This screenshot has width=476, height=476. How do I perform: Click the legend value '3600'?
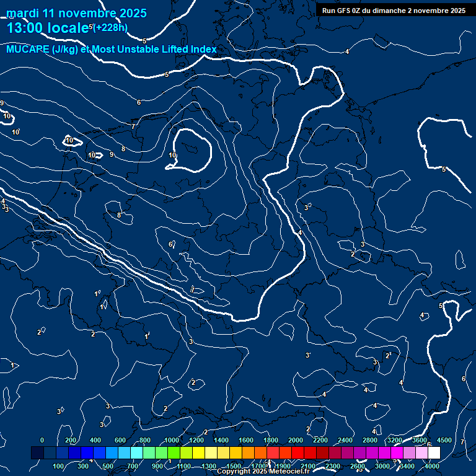(420, 440)
